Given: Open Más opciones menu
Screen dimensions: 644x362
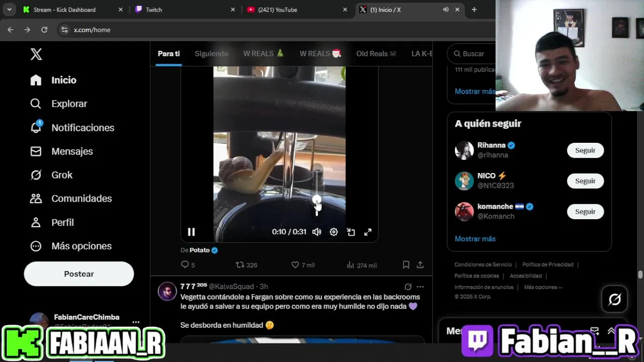Looking at the screenshot, I should [x=70, y=246].
